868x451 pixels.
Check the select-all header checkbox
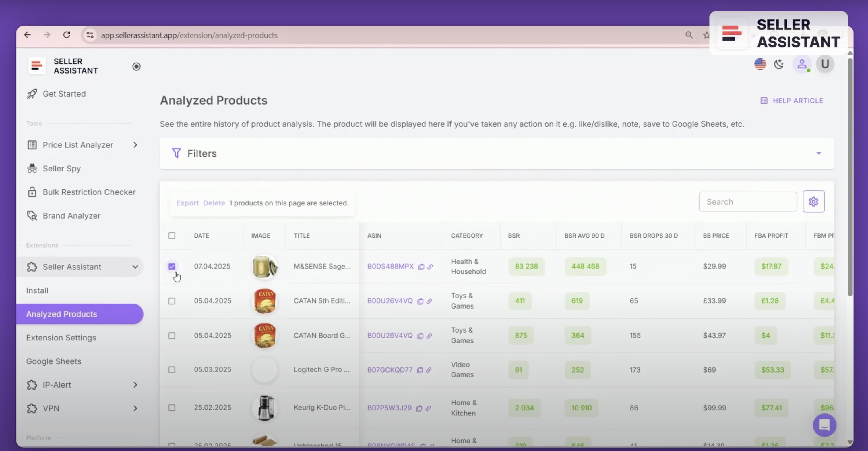click(x=172, y=236)
